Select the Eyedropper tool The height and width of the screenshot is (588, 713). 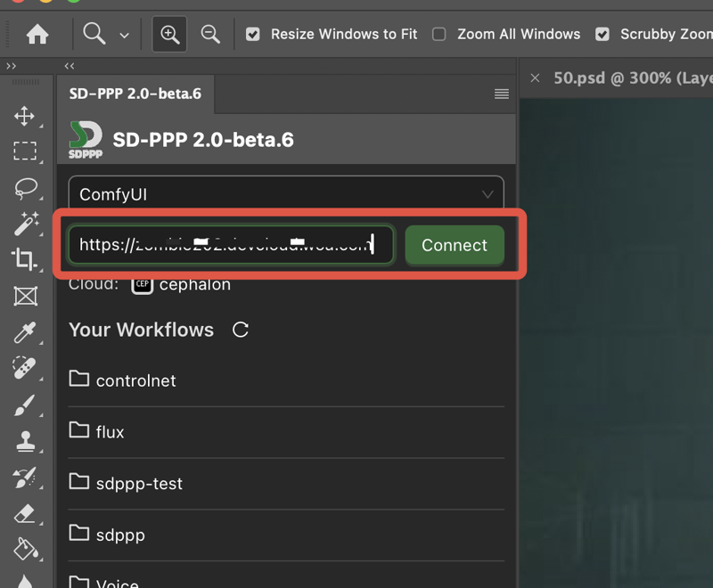point(25,332)
